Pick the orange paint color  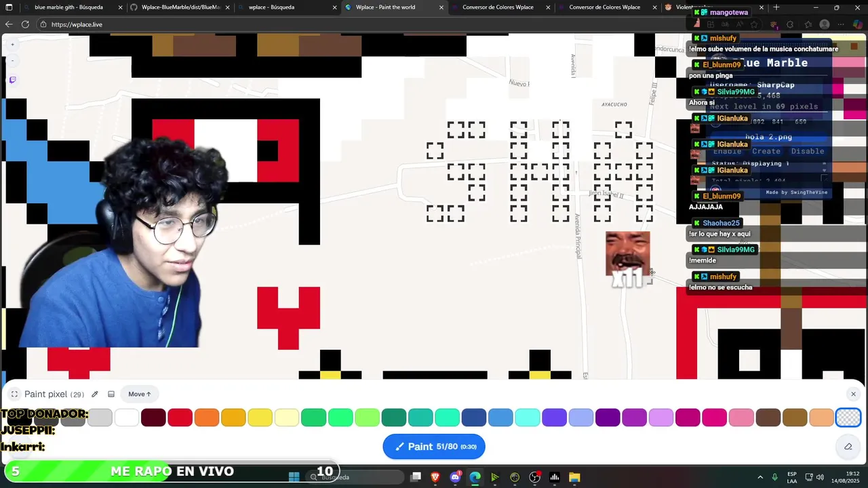[207, 418]
